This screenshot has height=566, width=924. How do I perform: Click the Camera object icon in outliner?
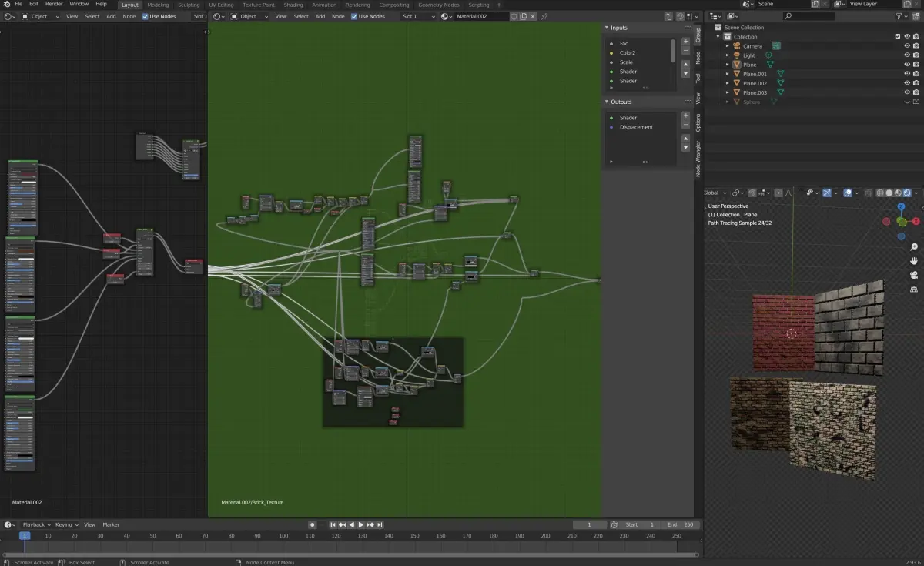tap(736, 46)
